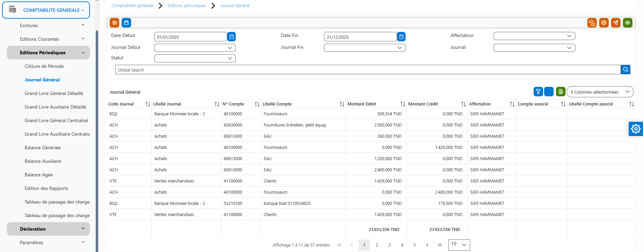Image resolution: width=644 pixels, height=252 pixels.
Task: Click the blue magnifier search button
Action: click(626, 70)
